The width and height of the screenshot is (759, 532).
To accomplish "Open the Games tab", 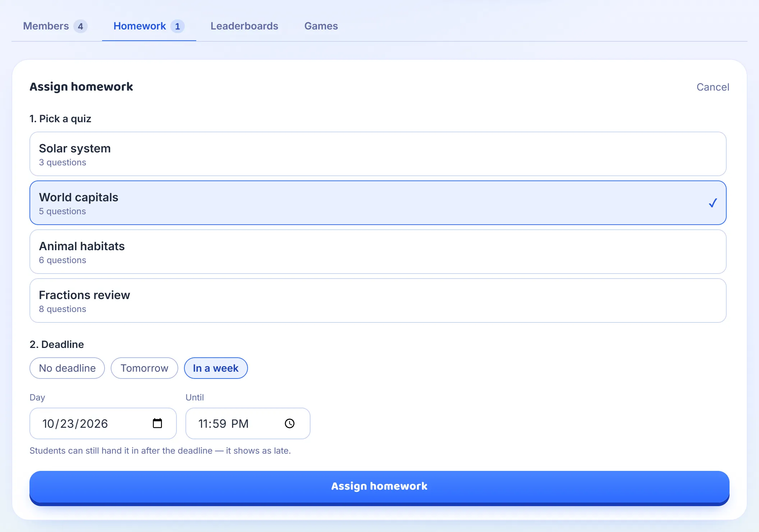I will pyautogui.click(x=321, y=26).
